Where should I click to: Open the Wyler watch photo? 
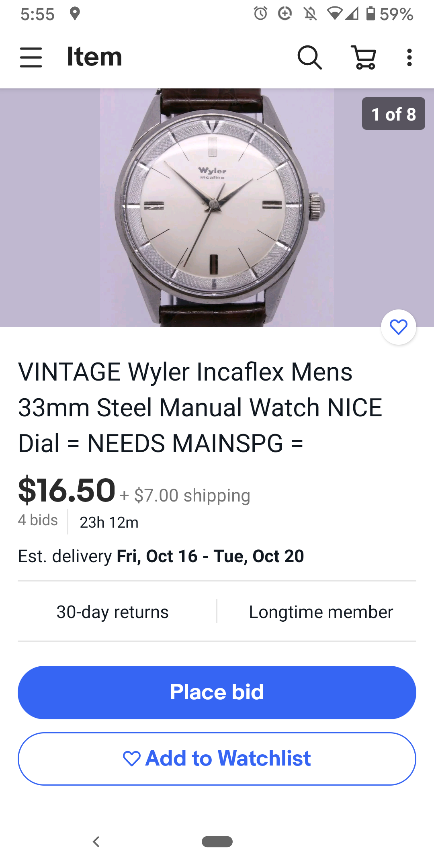coord(217,207)
